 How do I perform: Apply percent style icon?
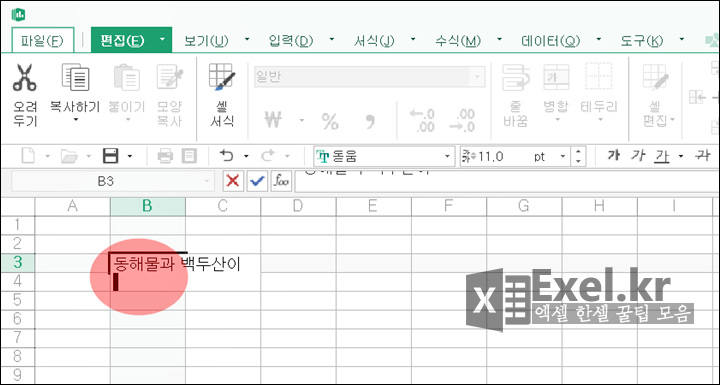point(330,121)
